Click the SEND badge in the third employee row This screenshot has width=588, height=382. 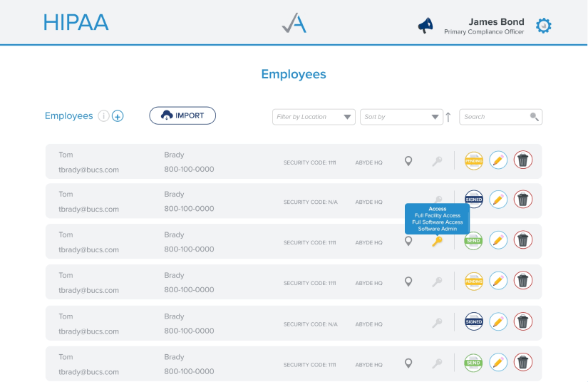coord(473,241)
